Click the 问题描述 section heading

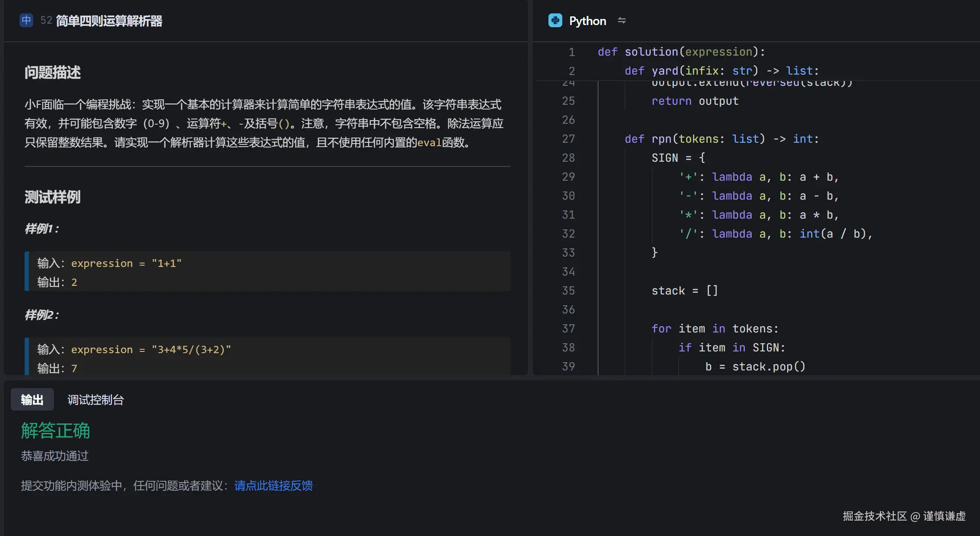pyautogui.click(x=53, y=72)
